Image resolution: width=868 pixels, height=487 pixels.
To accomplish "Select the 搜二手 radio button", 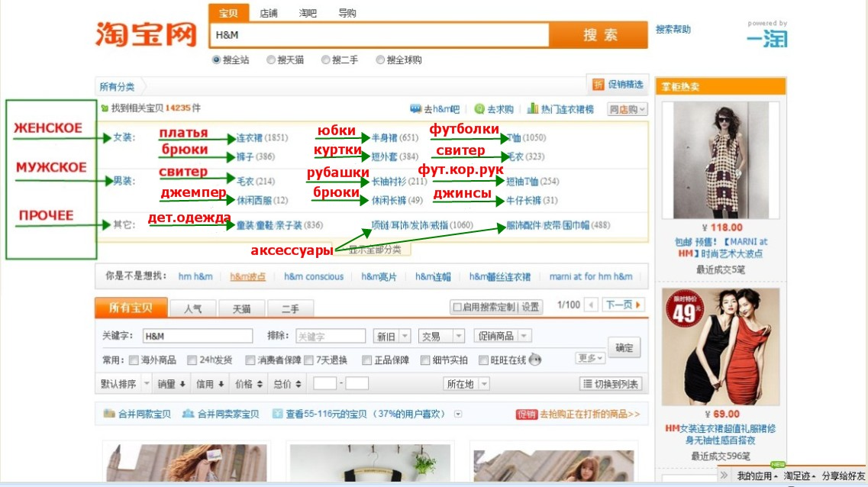I will point(325,60).
